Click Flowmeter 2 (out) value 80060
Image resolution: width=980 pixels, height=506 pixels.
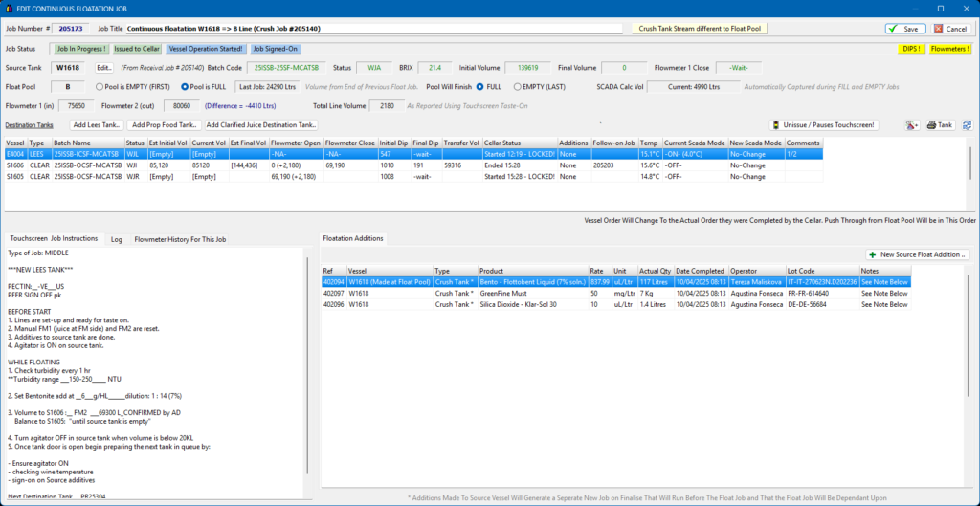[181, 106]
